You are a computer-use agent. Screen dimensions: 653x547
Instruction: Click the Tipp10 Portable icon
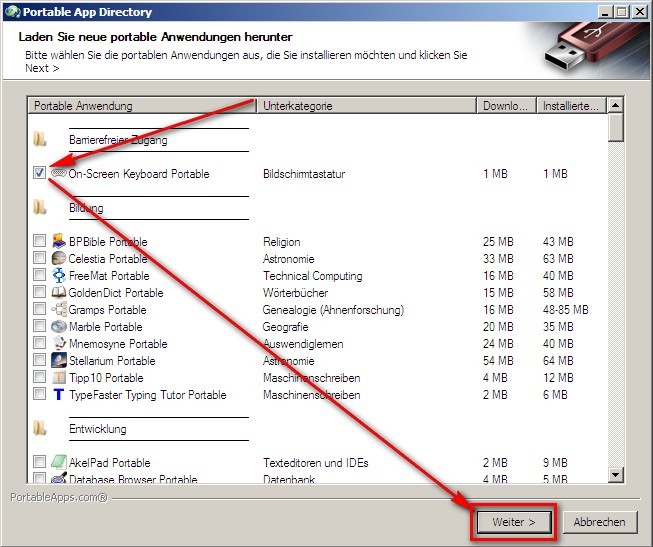coord(59,377)
